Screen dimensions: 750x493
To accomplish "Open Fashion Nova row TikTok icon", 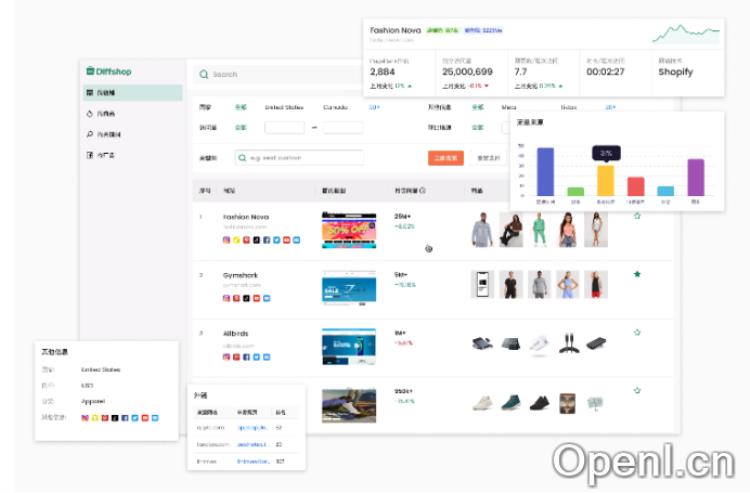I will [256, 240].
